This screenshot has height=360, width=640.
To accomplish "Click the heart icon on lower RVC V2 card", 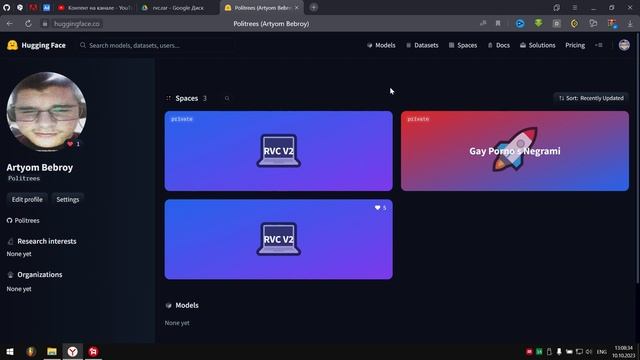I will pos(378,208).
